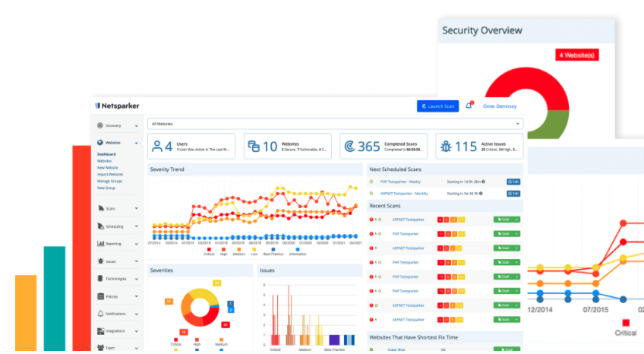Select Dashboard in the Websites submenu

coord(107,154)
